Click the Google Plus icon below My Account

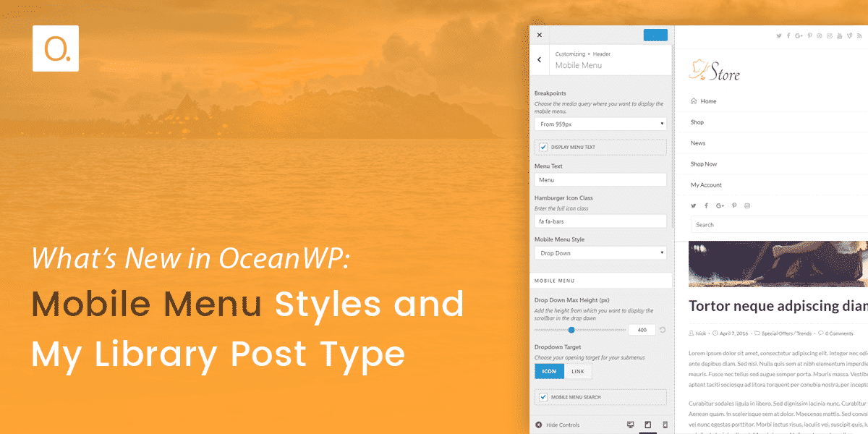click(x=720, y=206)
